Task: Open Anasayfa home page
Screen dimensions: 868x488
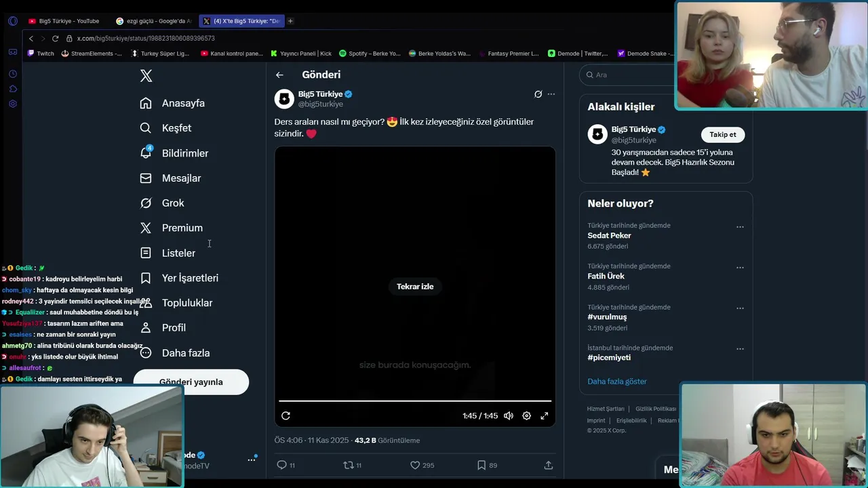Action: point(172,103)
